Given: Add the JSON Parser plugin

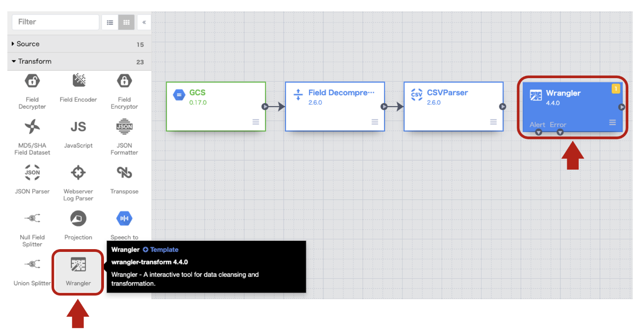Looking at the screenshot, I should [32, 180].
